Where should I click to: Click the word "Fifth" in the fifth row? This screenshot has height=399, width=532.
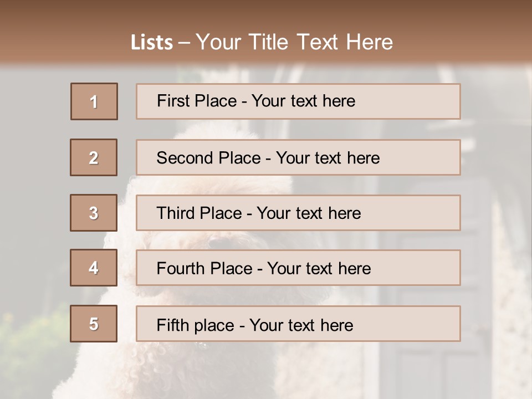click(x=172, y=325)
